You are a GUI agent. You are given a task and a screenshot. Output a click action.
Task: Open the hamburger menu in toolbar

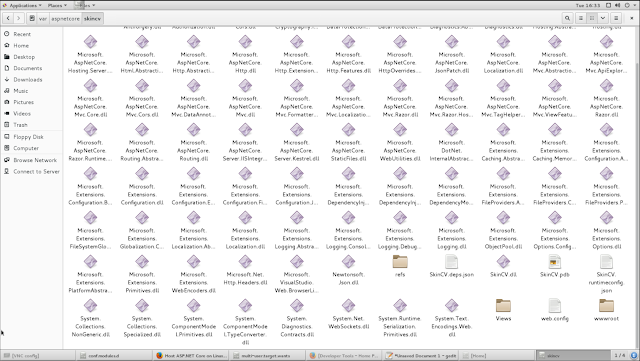[x=616, y=18]
